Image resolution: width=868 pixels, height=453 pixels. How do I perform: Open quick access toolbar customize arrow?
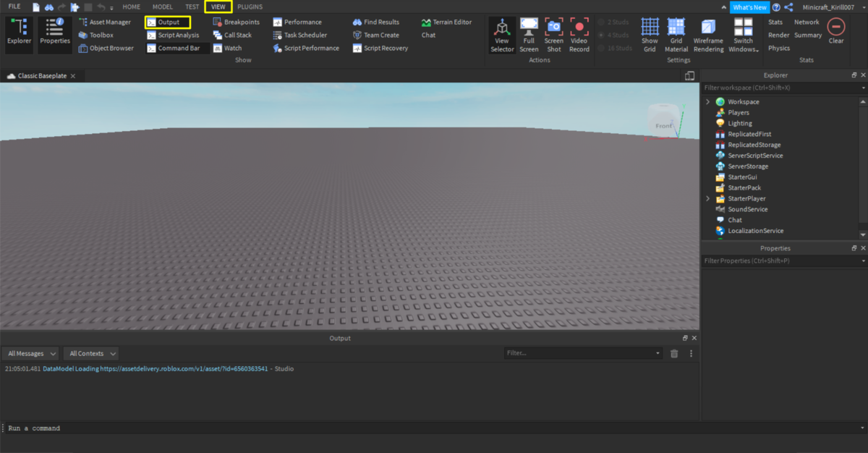point(111,7)
